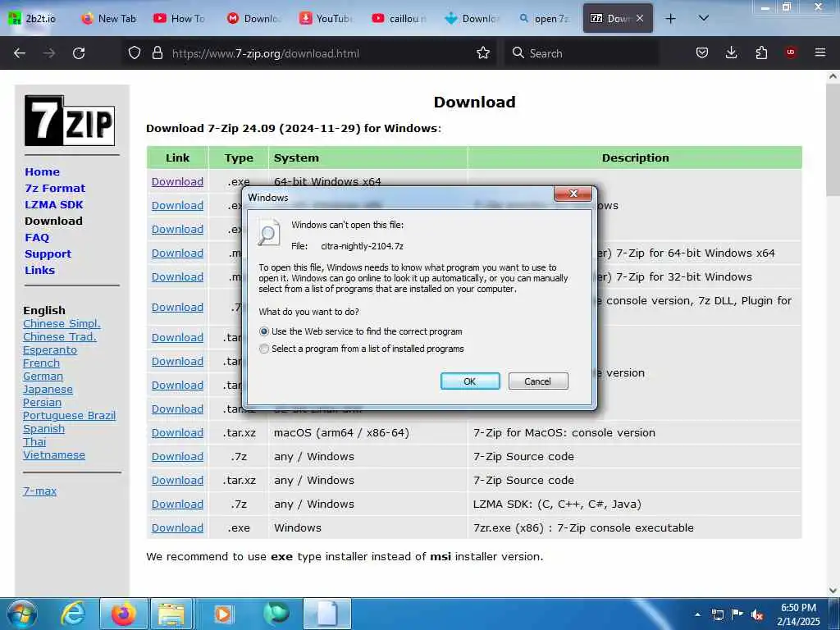
Task: Close the Windows dialog with red X
Action: [x=573, y=194]
